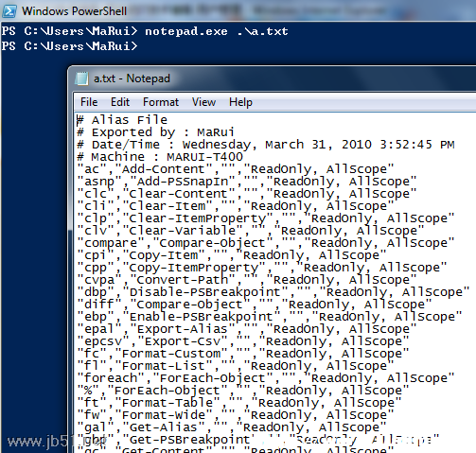Click the "foreach","ForEach-Object" line
Image resolution: width=476 pixels, height=453 pixels.
point(266,378)
